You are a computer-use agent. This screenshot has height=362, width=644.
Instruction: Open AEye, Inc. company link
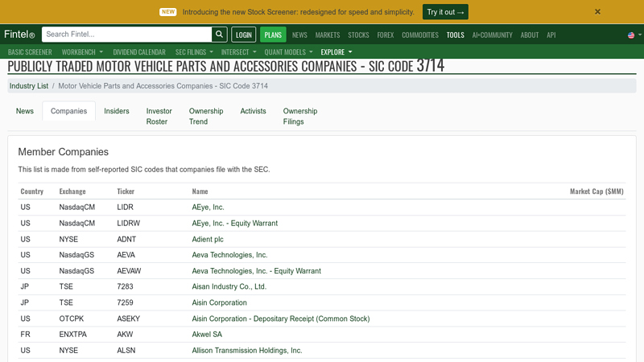tap(208, 208)
